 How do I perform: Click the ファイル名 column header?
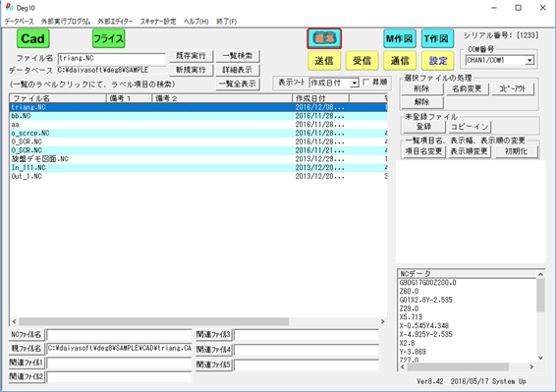58,98
